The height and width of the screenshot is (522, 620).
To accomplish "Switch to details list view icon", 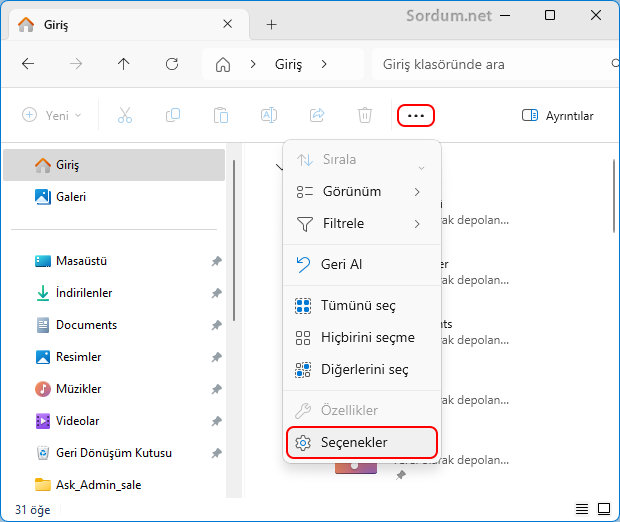I will pos(582,509).
